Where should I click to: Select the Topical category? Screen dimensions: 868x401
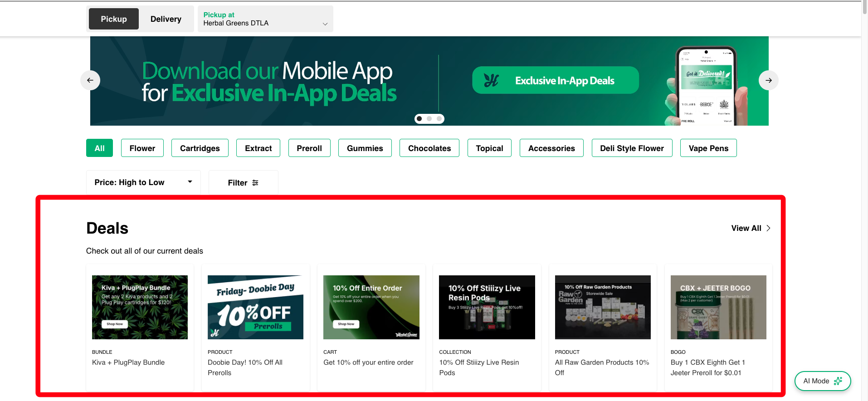click(x=489, y=148)
